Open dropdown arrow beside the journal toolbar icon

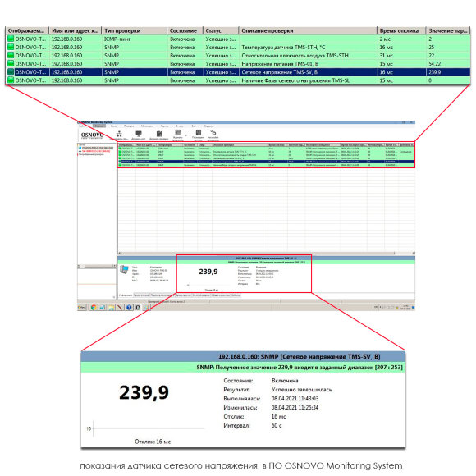(186, 135)
